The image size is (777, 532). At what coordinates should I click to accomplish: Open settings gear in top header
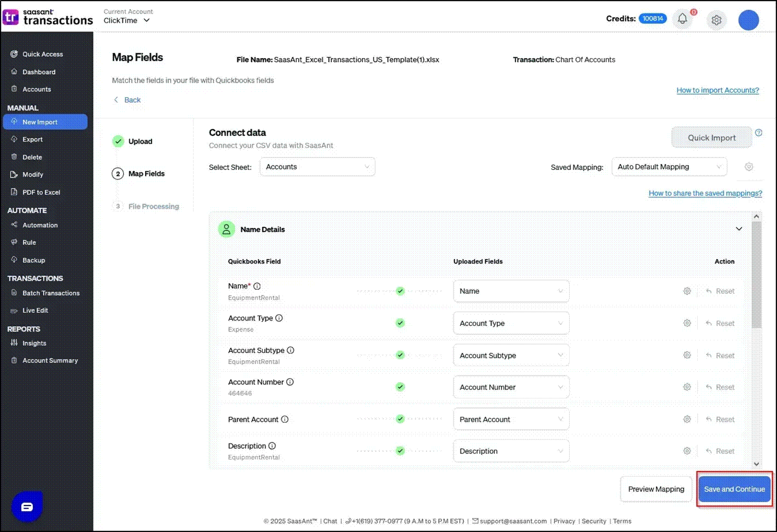716,20
